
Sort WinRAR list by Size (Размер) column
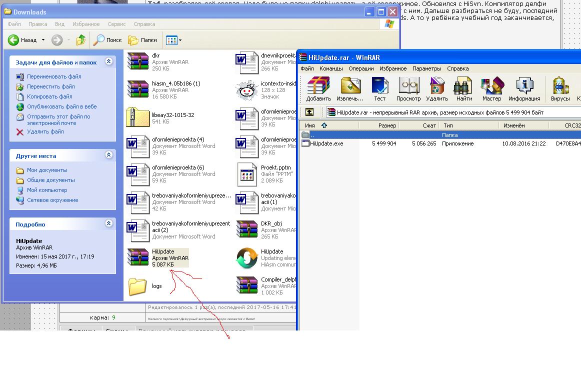[378, 125]
